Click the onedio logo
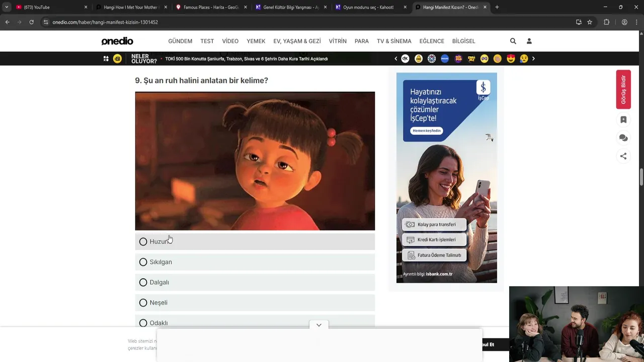Viewport: 644px width, 362px height. coord(117,41)
